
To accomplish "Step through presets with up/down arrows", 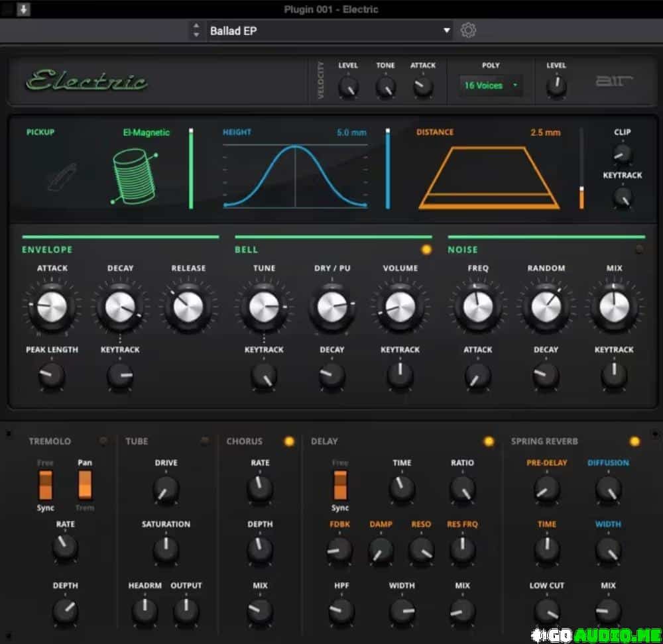I will [196, 30].
